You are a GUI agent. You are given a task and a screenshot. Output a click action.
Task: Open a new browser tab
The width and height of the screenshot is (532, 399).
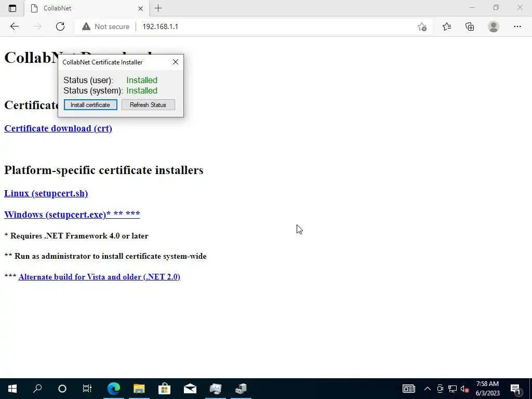[158, 8]
